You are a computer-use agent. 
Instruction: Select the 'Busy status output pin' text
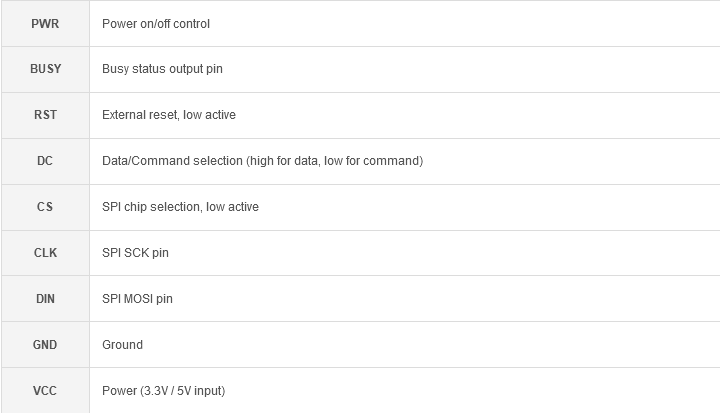pyautogui.click(x=162, y=69)
